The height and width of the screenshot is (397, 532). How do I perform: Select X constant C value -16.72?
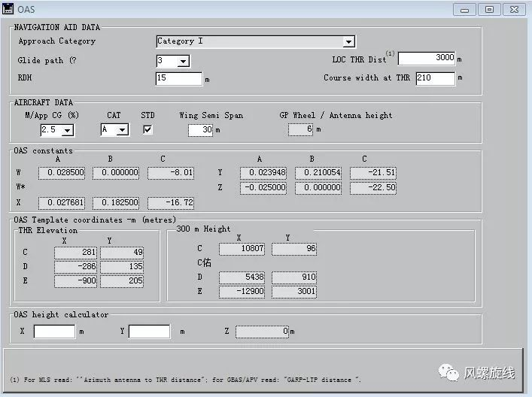coord(171,203)
